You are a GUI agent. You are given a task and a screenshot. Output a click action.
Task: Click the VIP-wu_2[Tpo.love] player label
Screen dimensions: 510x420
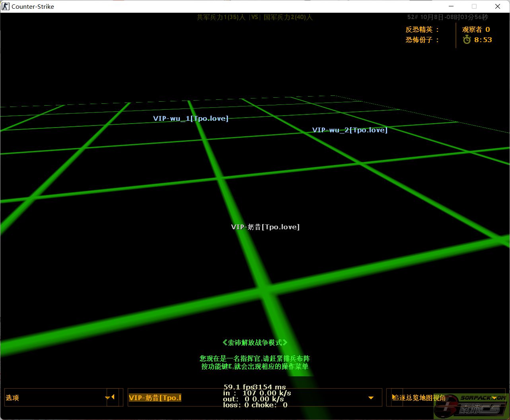350,130
